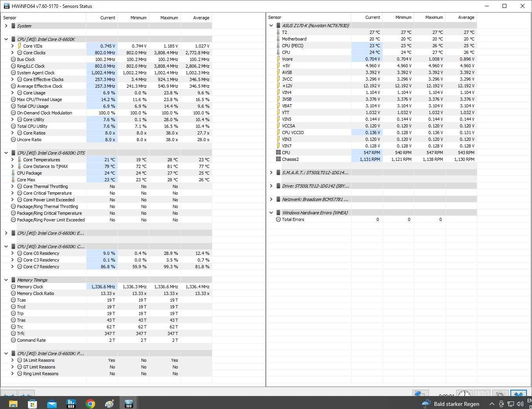
Task: Click the thermometer icon beside Core Max
Action: point(13,180)
